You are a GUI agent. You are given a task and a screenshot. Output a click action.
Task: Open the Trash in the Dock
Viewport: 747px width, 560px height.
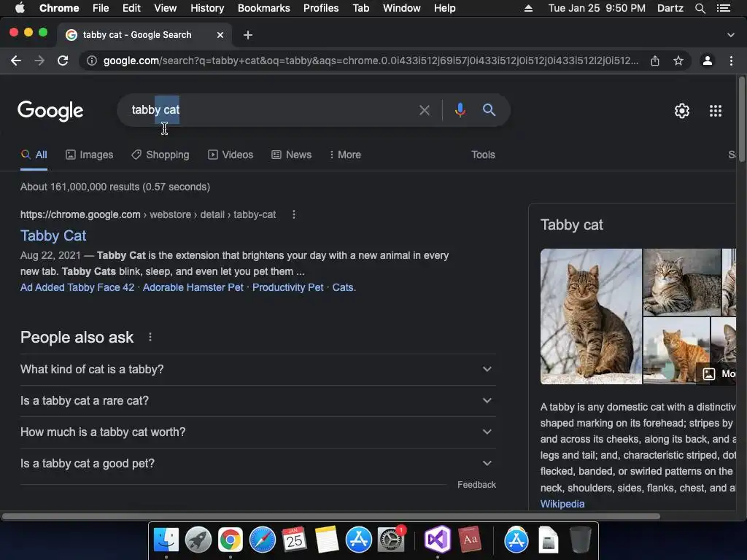tap(580, 540)
